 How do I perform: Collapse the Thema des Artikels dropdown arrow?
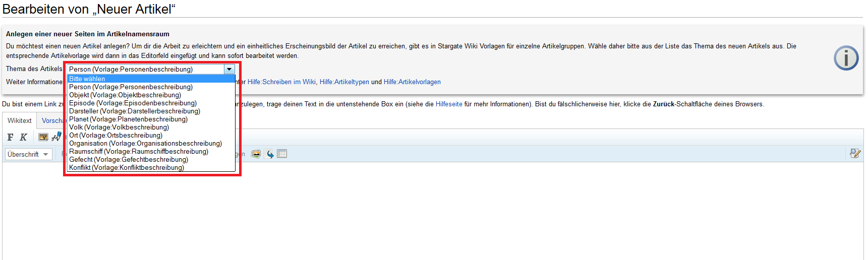229,69
